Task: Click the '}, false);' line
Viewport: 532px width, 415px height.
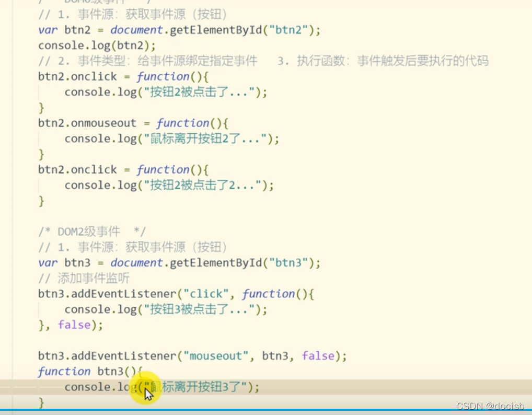Action: (71, 325)
